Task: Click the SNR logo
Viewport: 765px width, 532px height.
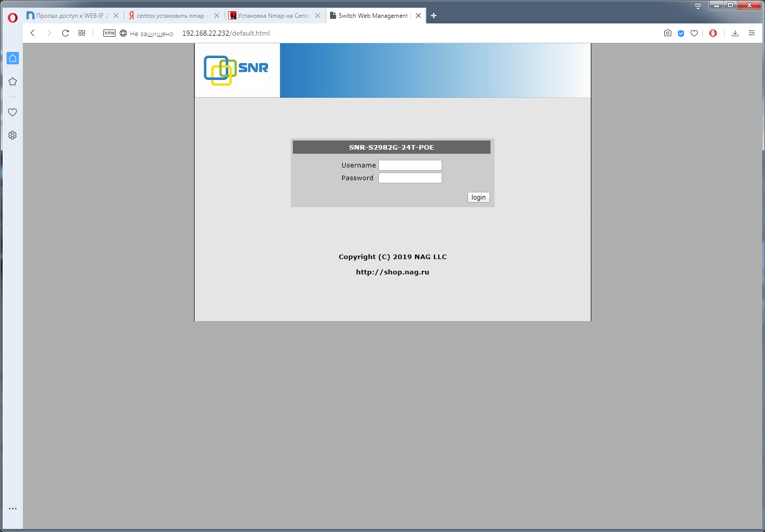Action: click(236, 70)
